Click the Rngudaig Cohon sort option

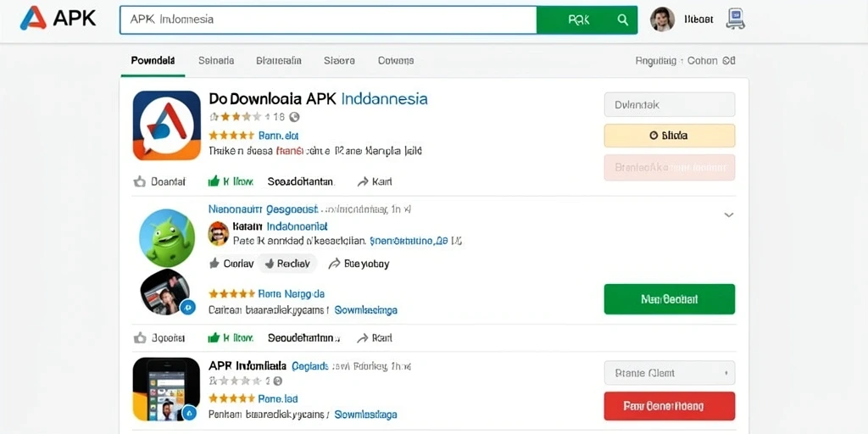pos(685,61)
